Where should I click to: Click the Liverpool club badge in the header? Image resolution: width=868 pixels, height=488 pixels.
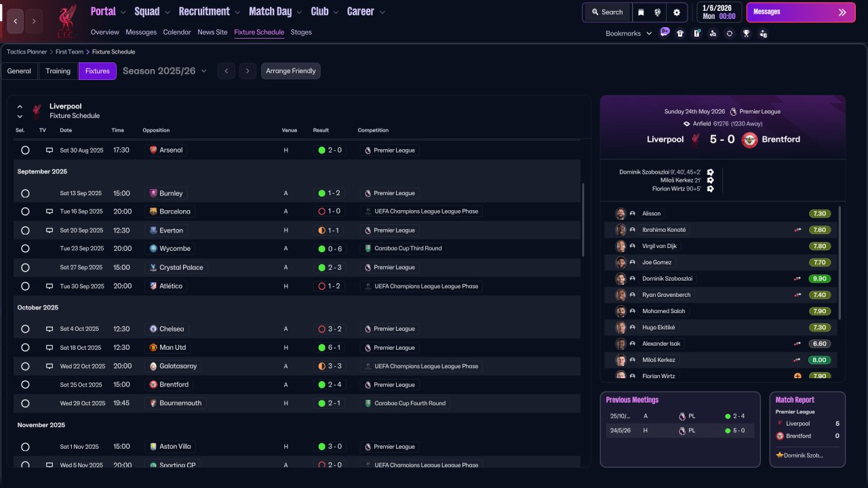click(x=66, y=21)
